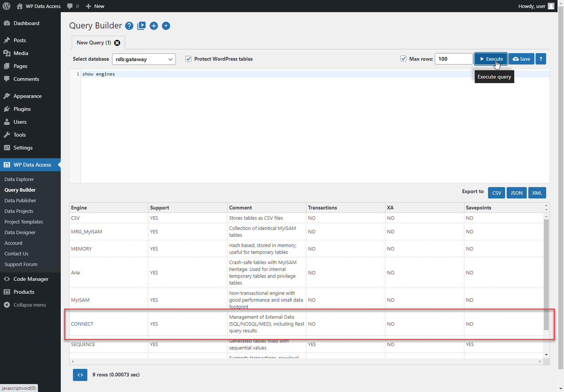Open Data Explorer from WP Data Access menu
The width and height of the screenshot is (564, 392).
click(19, 179)
